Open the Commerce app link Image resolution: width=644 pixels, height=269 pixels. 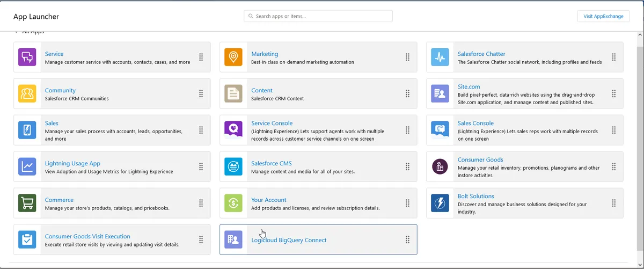[59, 200]
